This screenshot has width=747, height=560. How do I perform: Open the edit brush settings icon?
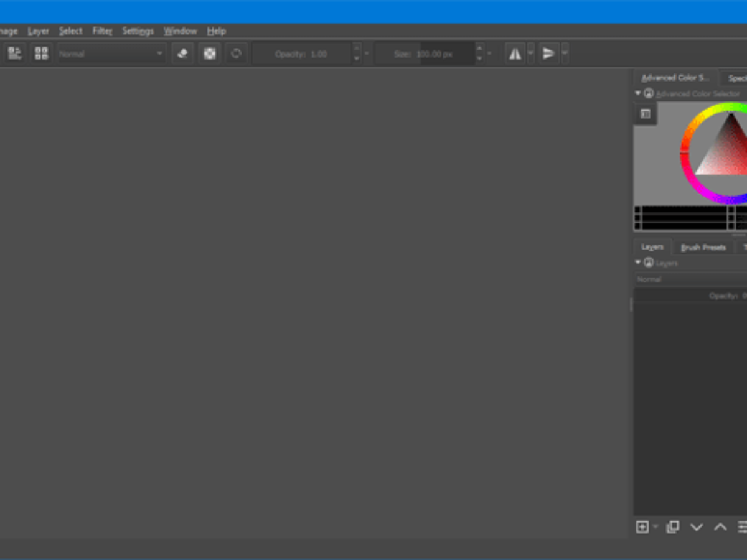coord(14,54)
